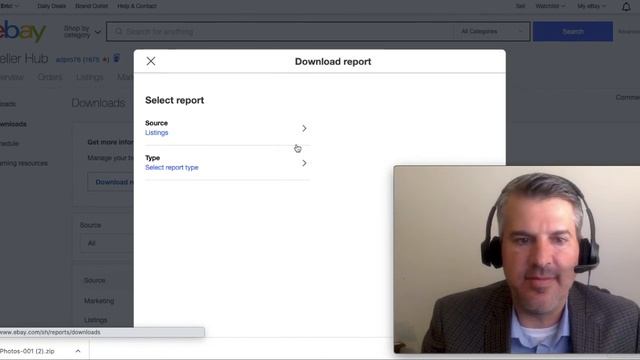
Task: Click the blue Search button
Action: click(573, 31)
